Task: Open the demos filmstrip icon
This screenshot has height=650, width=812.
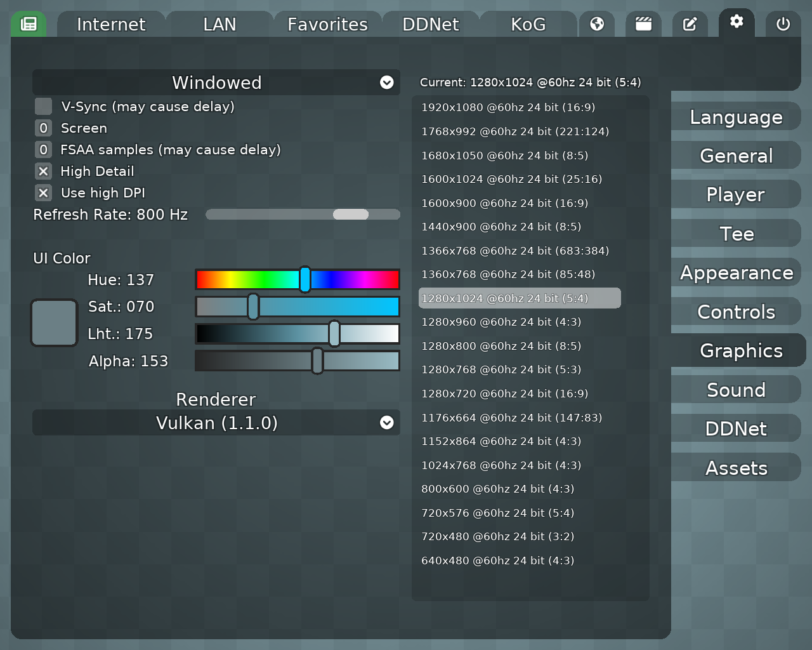Action: 643,23
